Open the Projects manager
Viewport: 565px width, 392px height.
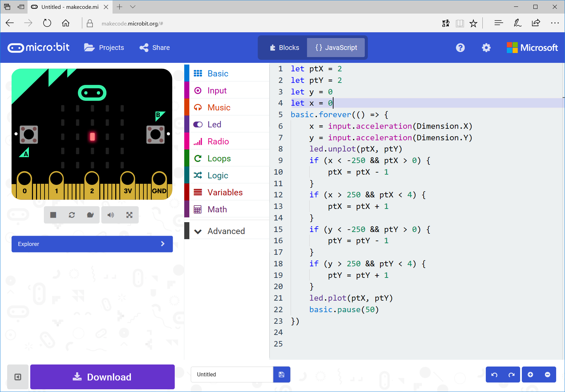pyautogui.click(x=104, y=48)
